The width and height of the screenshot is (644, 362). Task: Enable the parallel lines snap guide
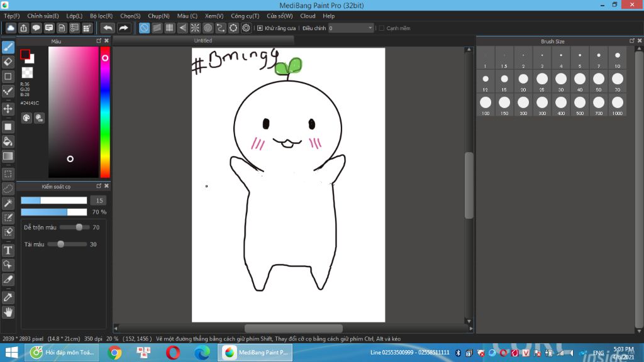click(x=157, y=28)
